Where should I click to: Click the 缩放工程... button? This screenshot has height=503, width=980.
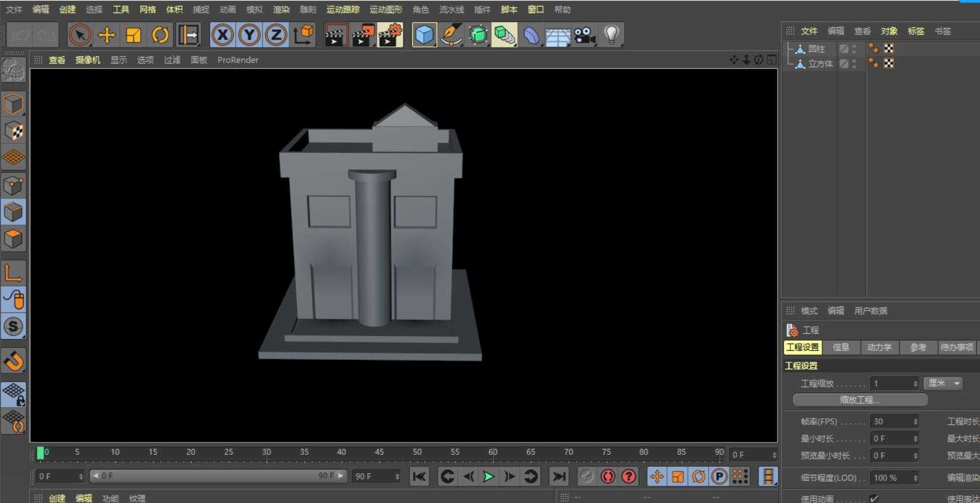pyautogui.click(x=859, y=400)
